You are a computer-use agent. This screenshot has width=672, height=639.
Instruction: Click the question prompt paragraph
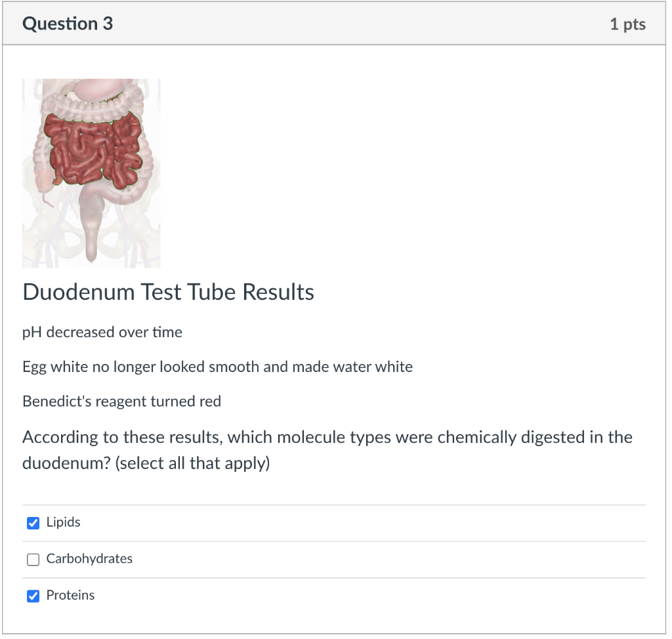(x=328, y=449)
